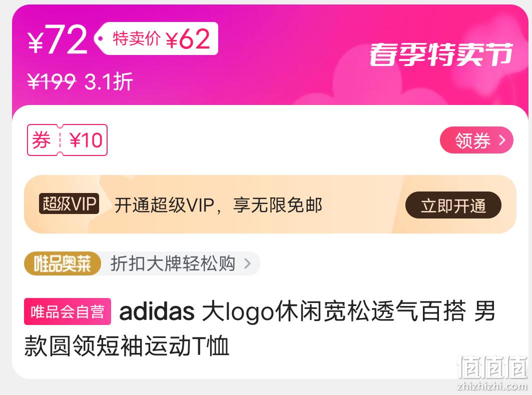Open the adidas 大logo product title

pos(307,311)
